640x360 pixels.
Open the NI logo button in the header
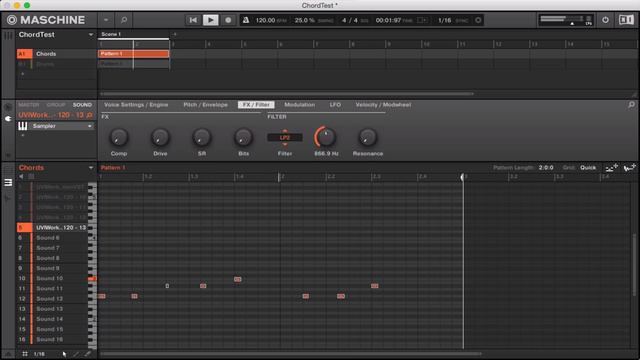click(626, 20)
